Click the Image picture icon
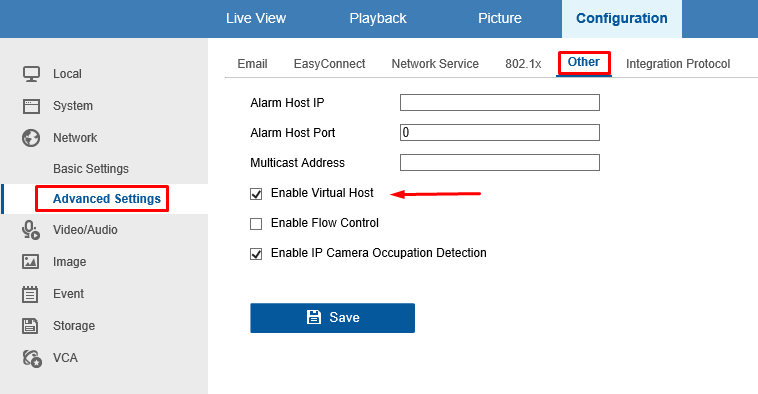Image resolution: width=758 pixels, height=394 pixels. [30, 262]
